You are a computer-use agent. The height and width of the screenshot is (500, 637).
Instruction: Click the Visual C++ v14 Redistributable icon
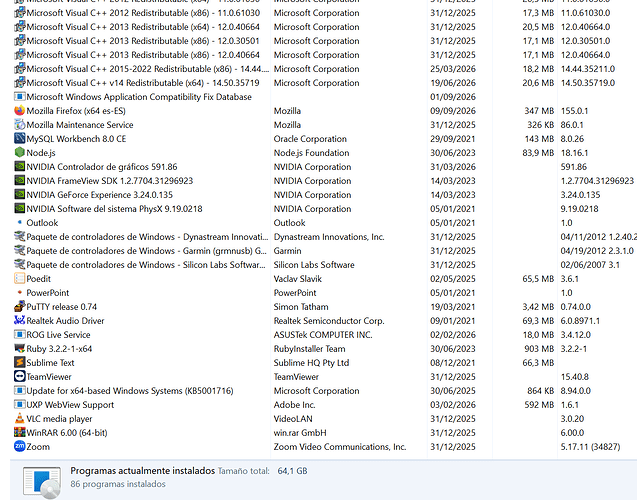20,82
